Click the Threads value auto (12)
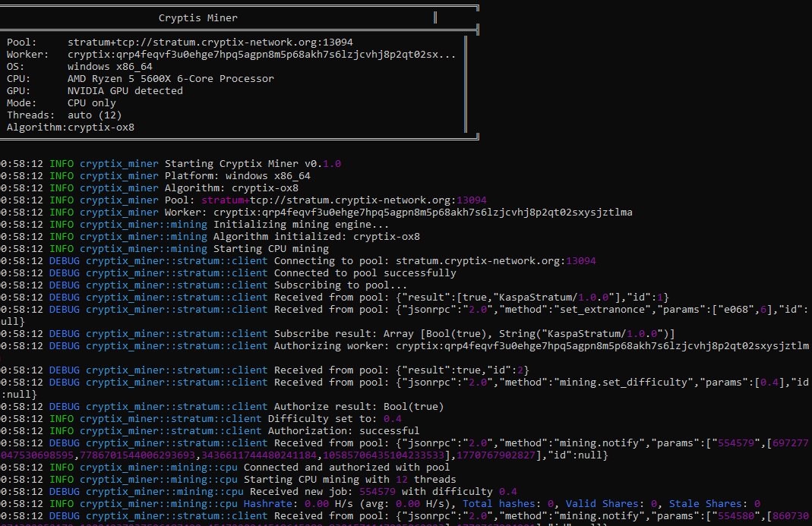812x526 pixels. (x=94, y=115)
